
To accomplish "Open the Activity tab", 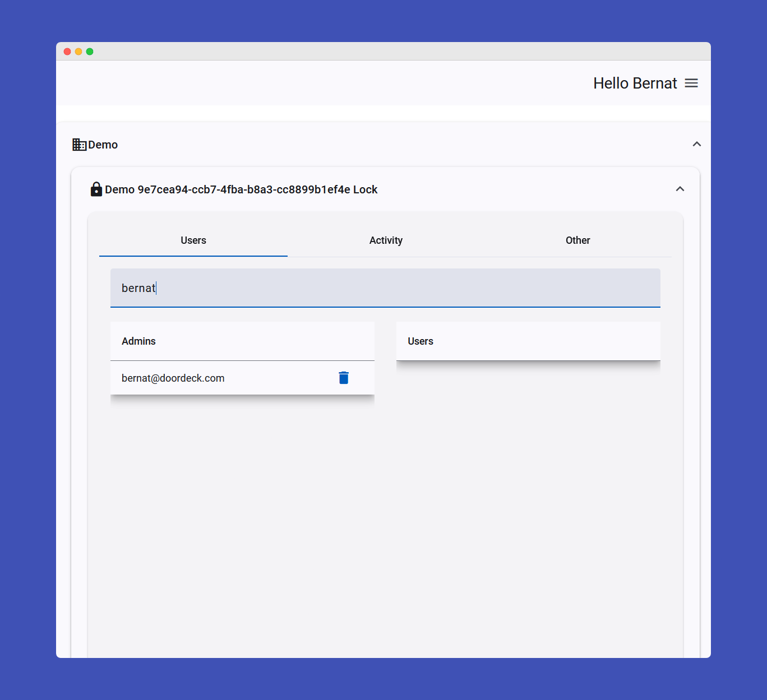I will pos(386,240).
